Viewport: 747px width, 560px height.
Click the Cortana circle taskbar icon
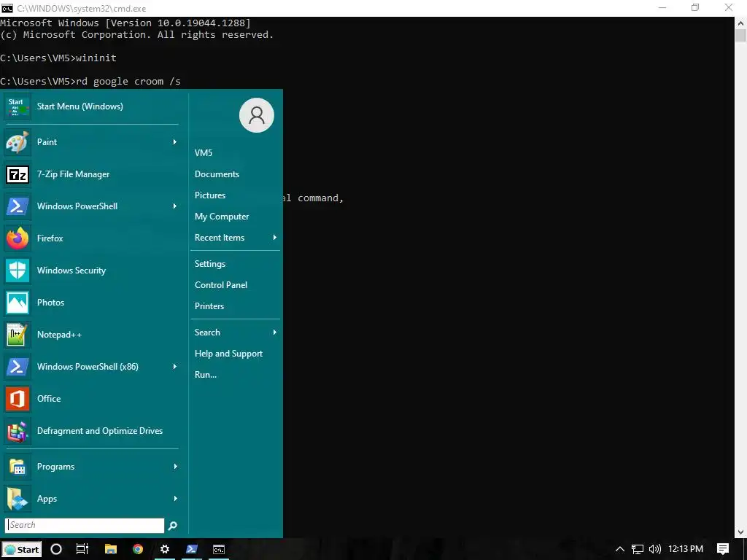pyautogui.click(x=56, y=549)
